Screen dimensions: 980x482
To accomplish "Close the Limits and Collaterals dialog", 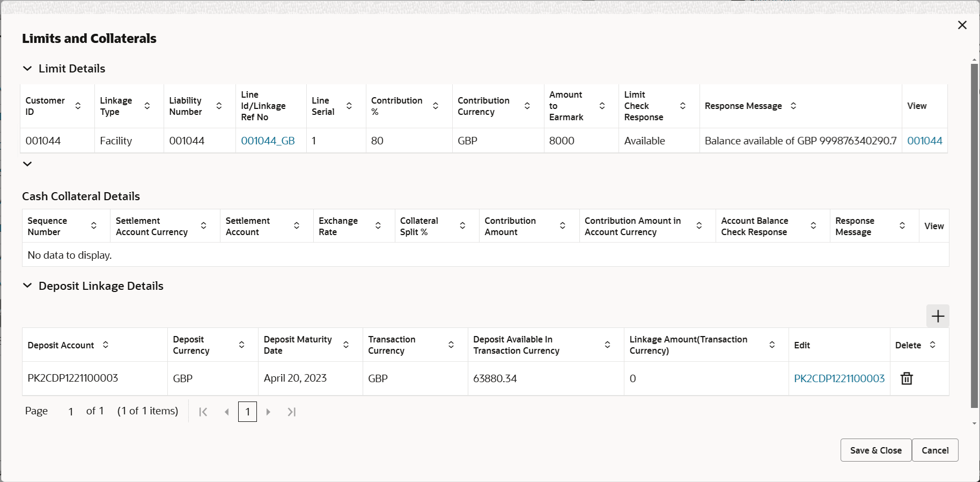I will [x=962, y=25].
